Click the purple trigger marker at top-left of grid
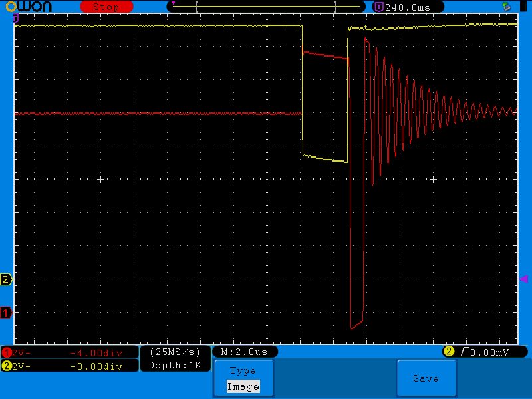The image size is (532, 399). [15, 19]
